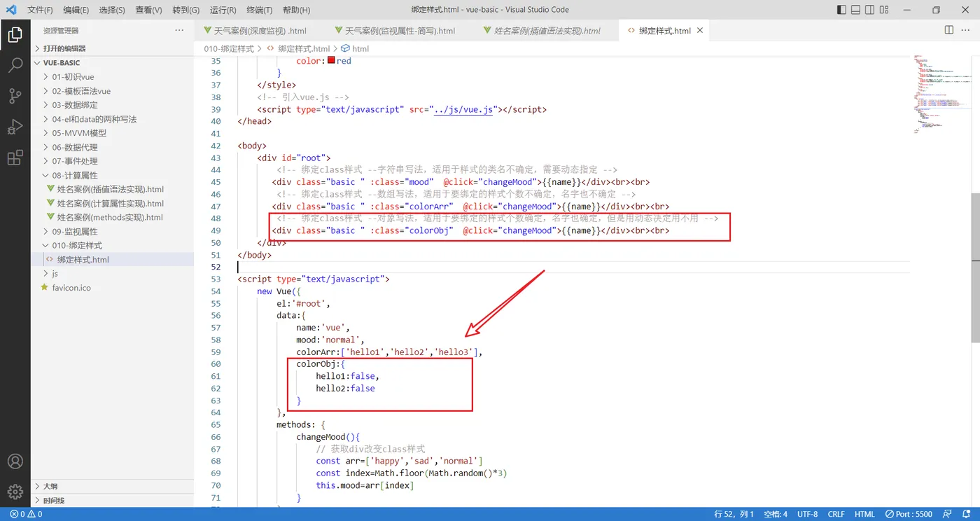The image size is (980, 521).
Task: Open the 查看(V) menu
Action: tap(148, 10)
